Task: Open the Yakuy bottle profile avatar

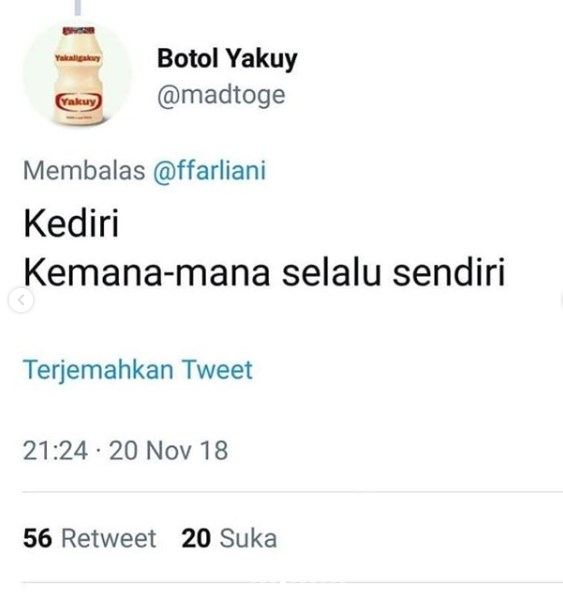Action: pyautogui.click(x=78, y=74)
